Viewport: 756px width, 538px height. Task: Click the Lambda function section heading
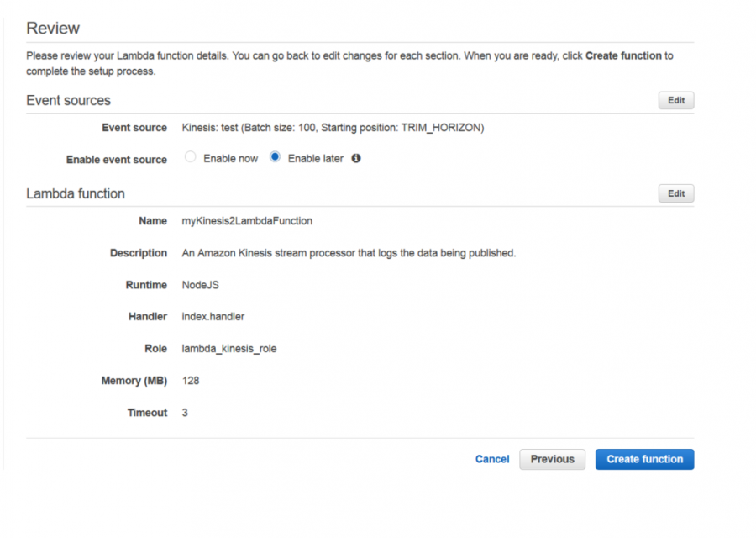click(x=76, y=193)
